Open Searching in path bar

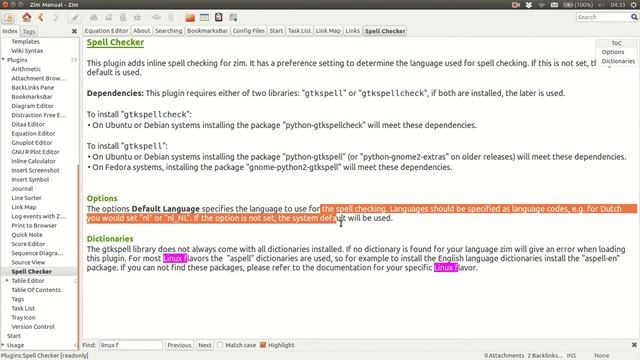point(169,31)
